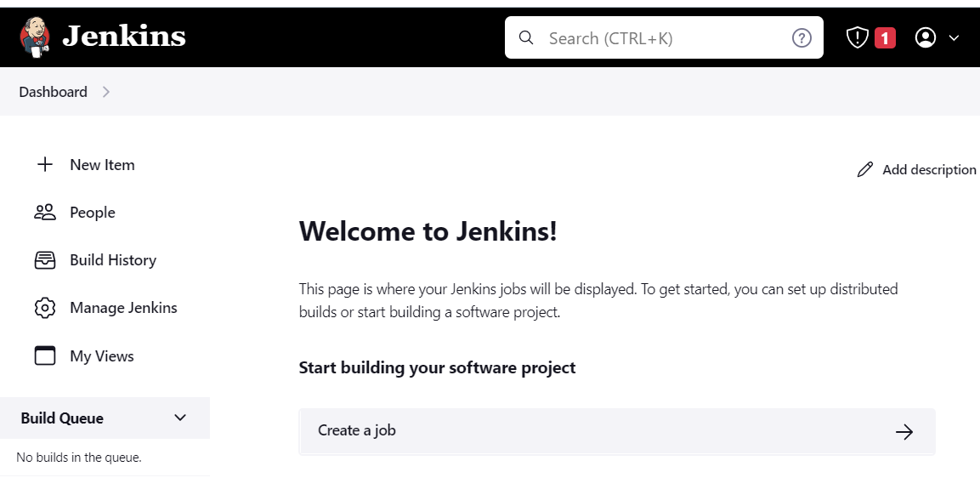Click the No builds in the queue text
Image resolution: width=980 pixels, height=489 pixels.
tap(79, 458)
